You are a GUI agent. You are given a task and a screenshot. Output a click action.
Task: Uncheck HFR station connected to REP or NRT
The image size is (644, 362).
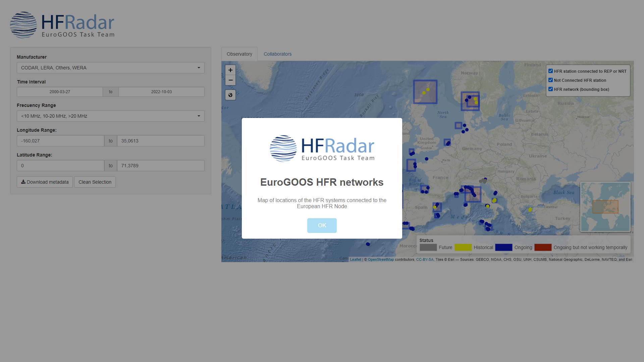pos(550,71)
